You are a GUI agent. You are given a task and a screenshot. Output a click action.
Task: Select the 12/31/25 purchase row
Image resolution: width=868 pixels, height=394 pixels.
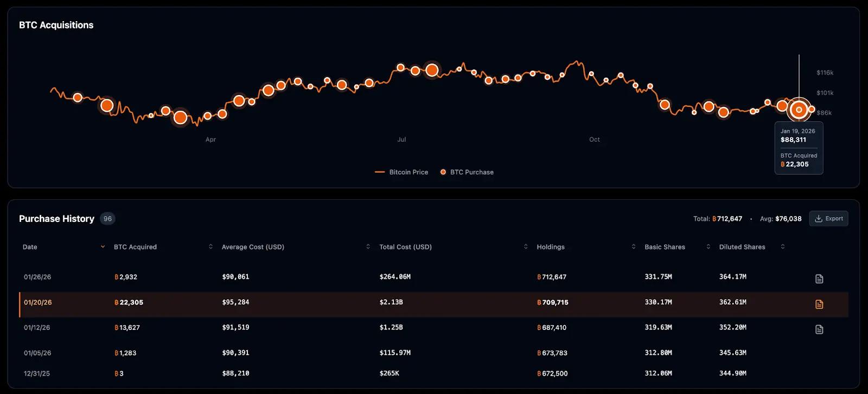click(433, 373)
